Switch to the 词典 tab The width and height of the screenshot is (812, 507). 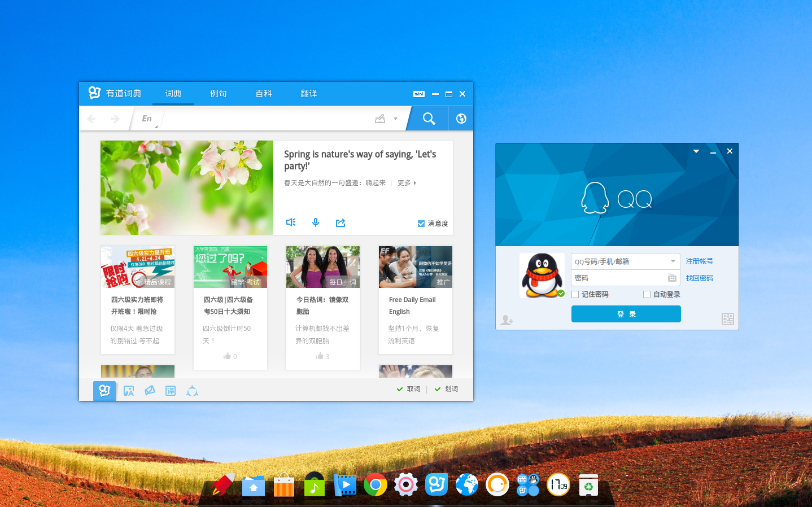pyautogui.click(x=173, y=94)
